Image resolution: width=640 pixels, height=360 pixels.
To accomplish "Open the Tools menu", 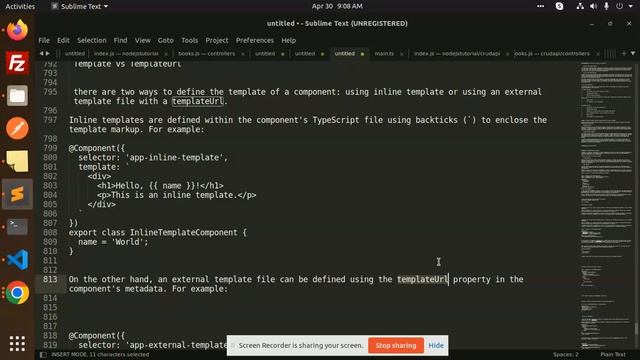I will point(189,40).
